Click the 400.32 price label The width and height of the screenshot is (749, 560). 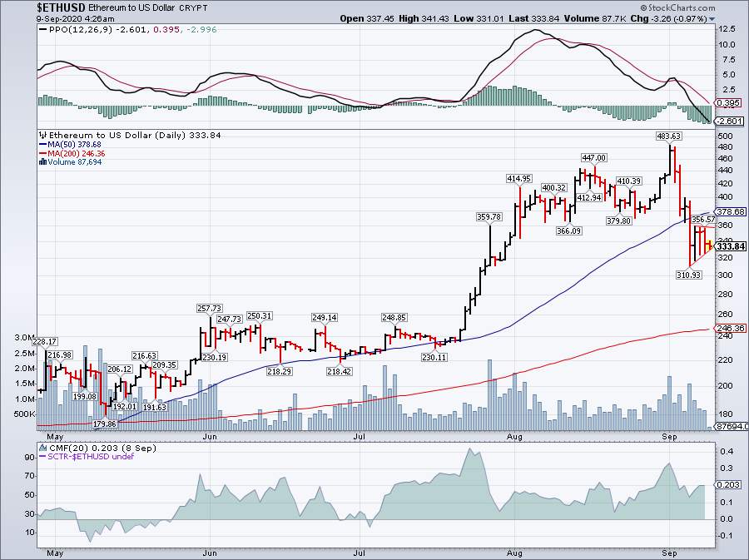tap(554, 187)
